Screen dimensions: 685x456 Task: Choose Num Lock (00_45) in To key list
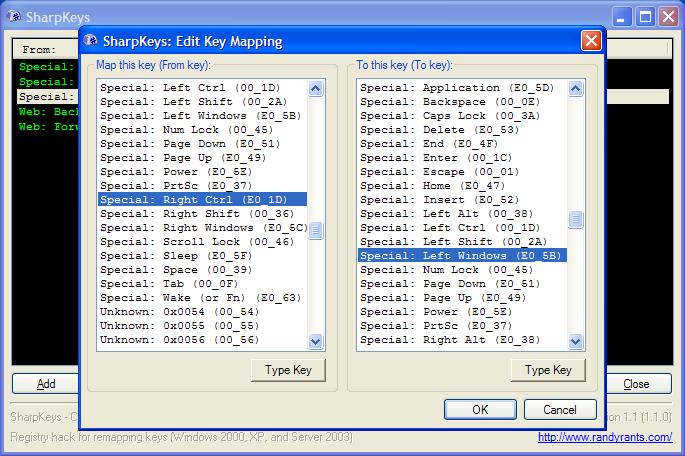[x=463, y=269]
